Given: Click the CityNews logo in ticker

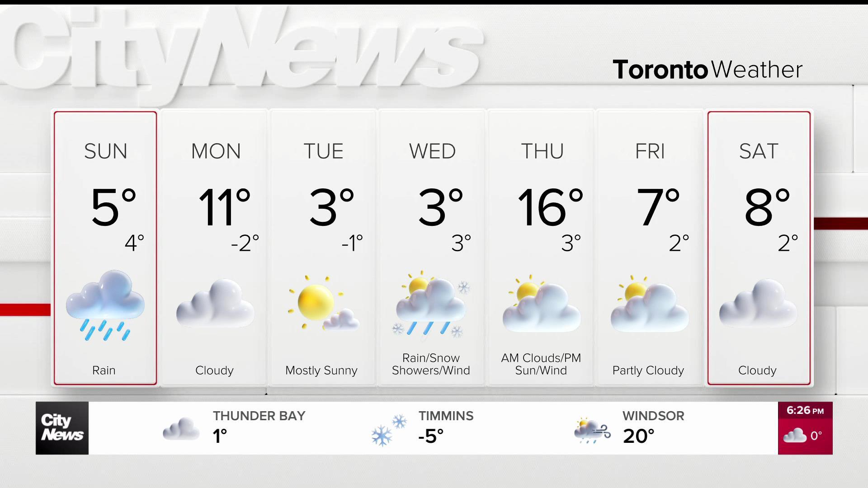Looking at the screenshot, I should pos(62,428).
